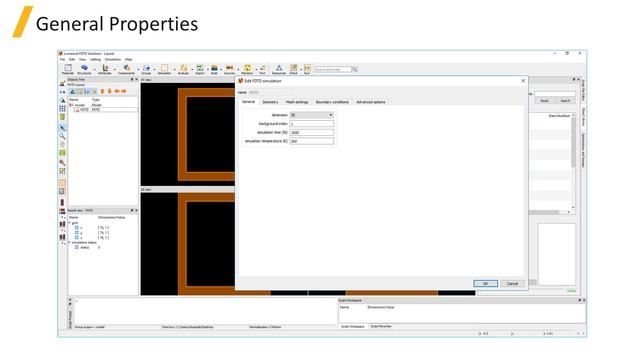Click the toolbar search input box

click(x=333, y=69)
